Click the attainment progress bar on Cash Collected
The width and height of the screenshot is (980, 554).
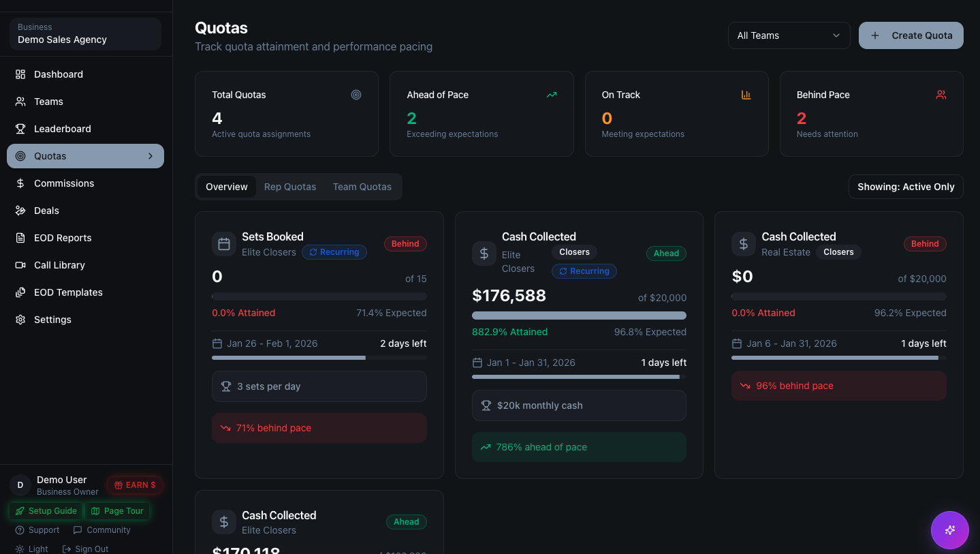[579, 315]
